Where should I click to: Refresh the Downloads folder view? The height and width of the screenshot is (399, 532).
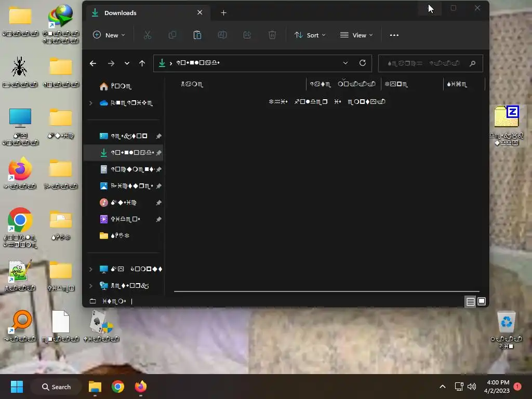(362, 63)
